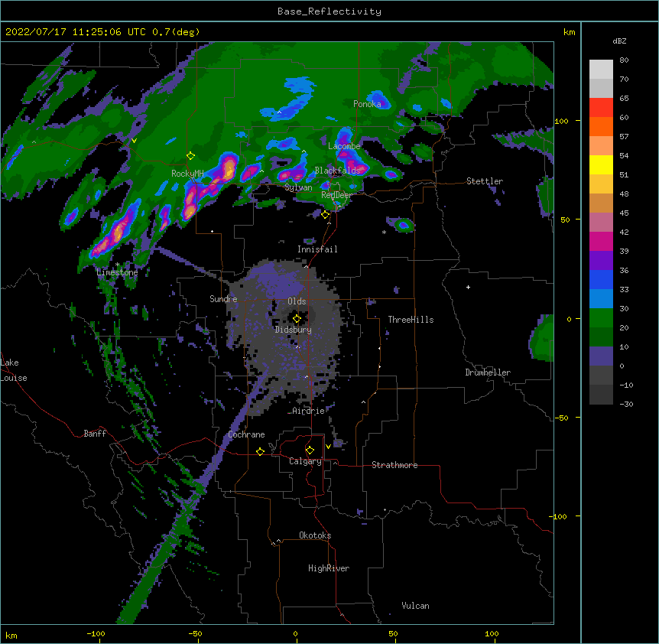
Task: Click the Airdrie city label
Action: [309, 411]
